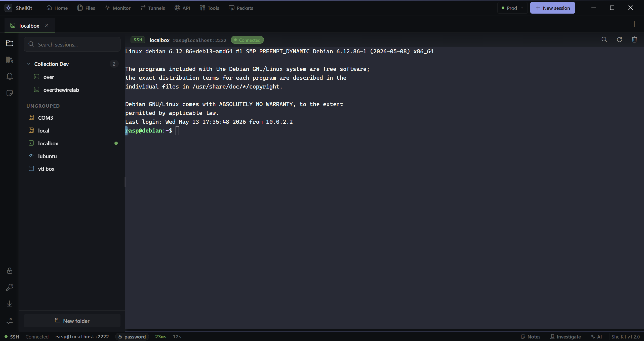The image size is (644, 341).
Task: Click the overthewirelab terminal icon
Action: click(x=36, y=90)
